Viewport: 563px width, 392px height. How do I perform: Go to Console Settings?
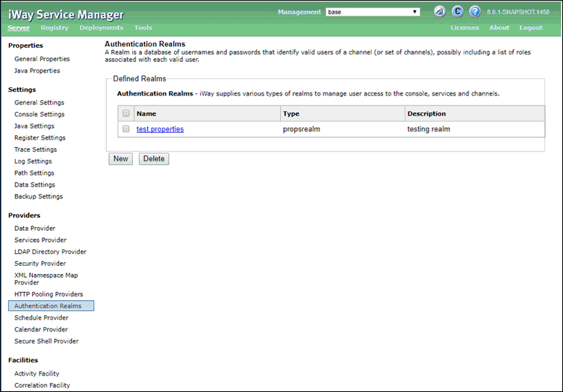pos(40,114)
